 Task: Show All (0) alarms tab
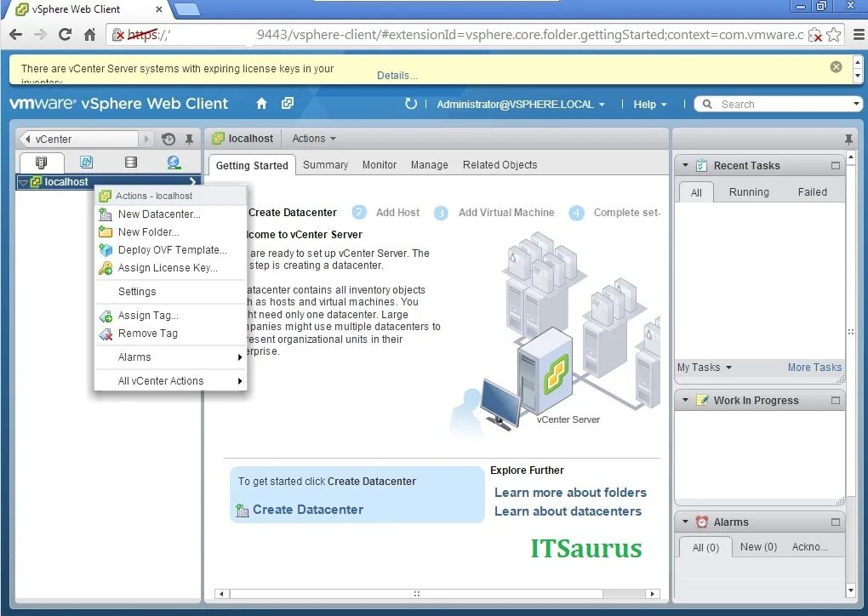(x=705, y=547)
